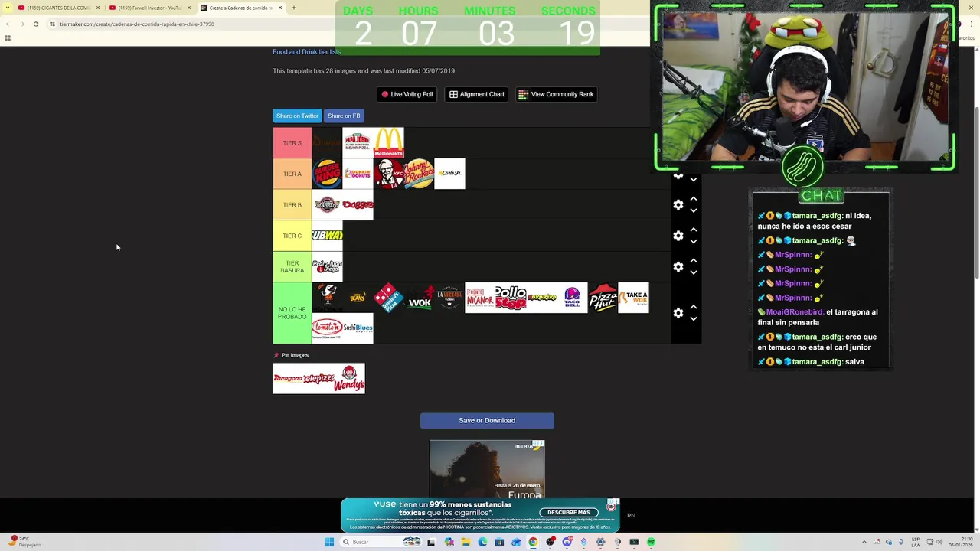
Task: Click Share on Twitter button
Action: coord(297,116)
